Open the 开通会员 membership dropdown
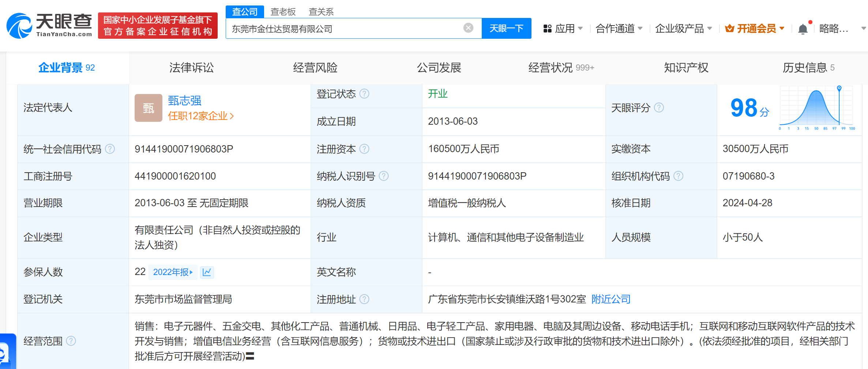The width and height of the screenshot is (868, 369). tap(755, 29)
